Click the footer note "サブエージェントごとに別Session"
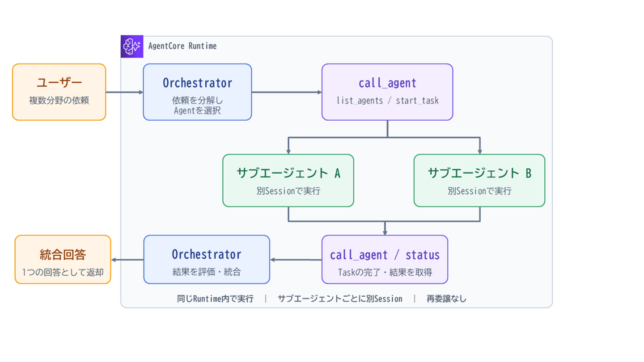Image resolution: width=644 pixels, height=362 pixels. (340, 299)
